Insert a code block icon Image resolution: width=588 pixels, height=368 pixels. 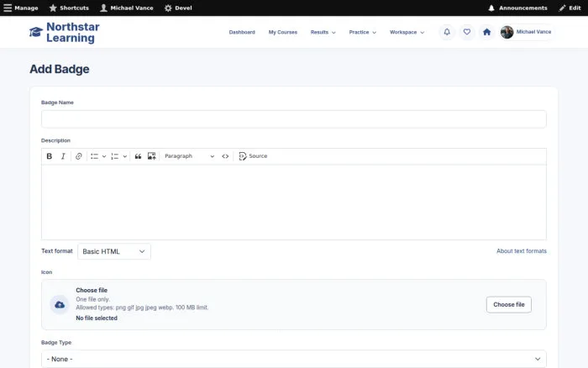pyautogui.click(x=225, y=156)
